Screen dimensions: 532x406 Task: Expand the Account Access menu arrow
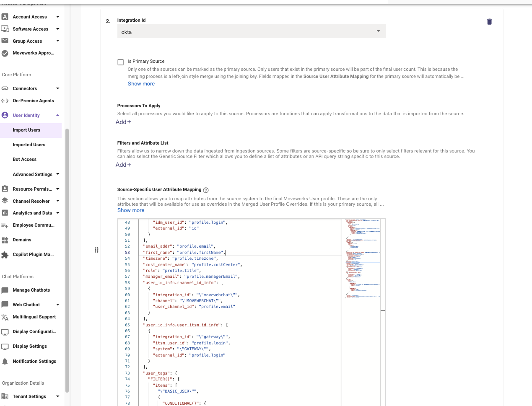click(58, 17)
